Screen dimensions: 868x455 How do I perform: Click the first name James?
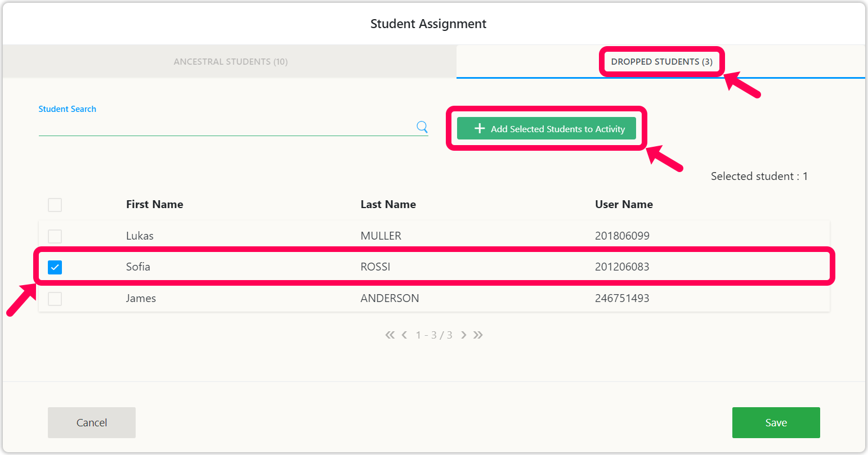[141, 299]
